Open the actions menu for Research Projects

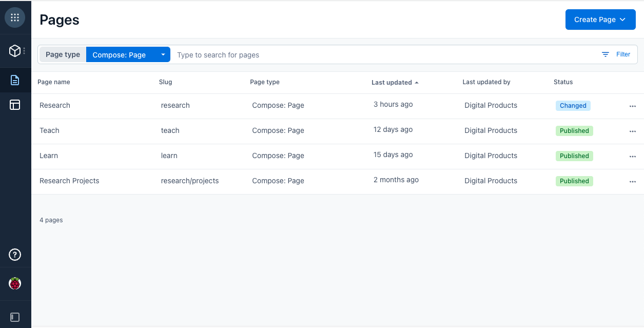tap(633, 181)
